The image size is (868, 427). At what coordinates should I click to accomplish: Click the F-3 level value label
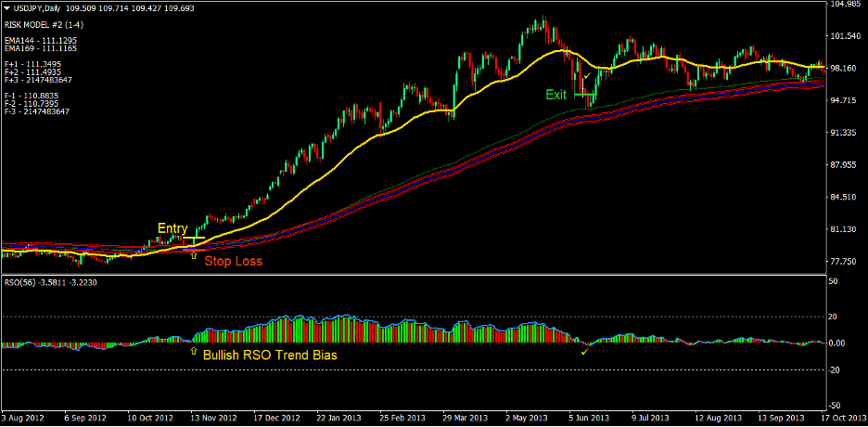(x=37, y=111)
